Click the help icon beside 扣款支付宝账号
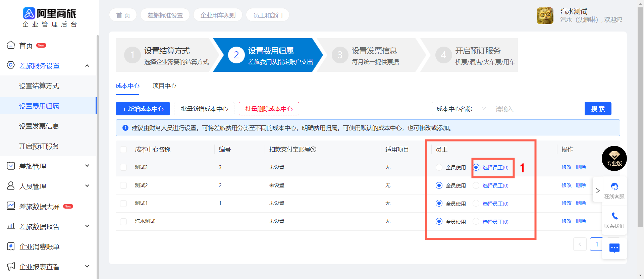This screenshot has height=279, width=644. click(x=313, y=150)
